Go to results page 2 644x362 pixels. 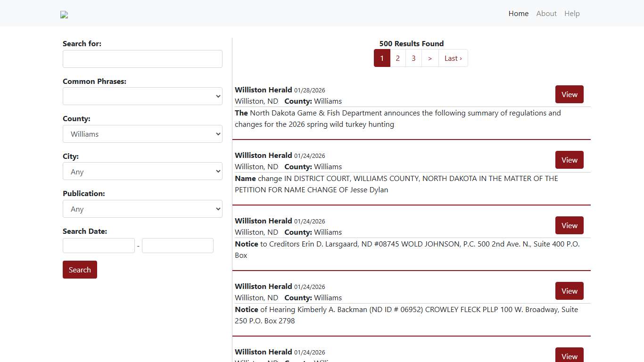398,58
